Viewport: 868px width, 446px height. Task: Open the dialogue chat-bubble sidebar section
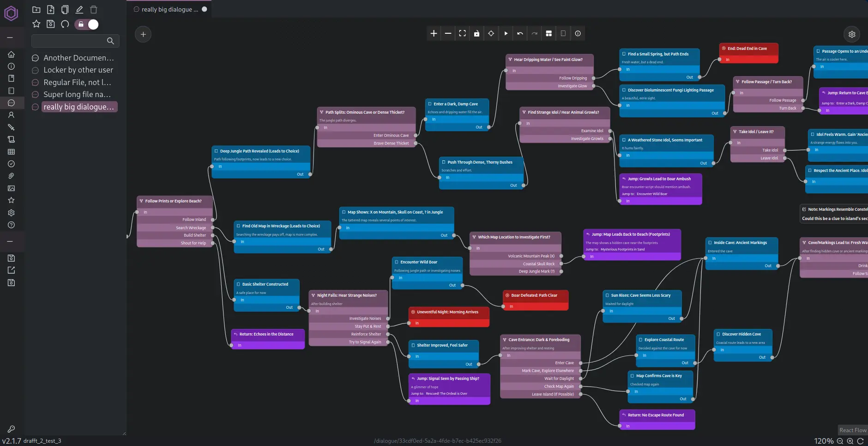(11, 103)
